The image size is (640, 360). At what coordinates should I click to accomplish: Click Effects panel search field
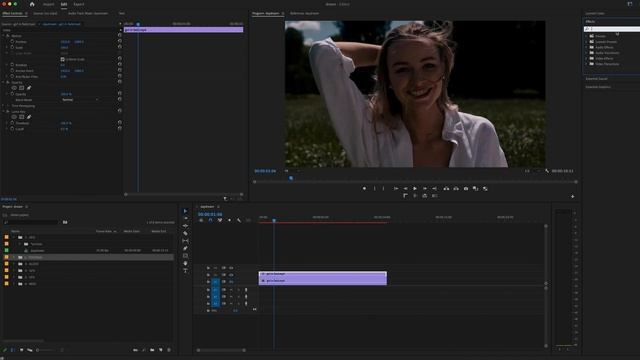612,29
